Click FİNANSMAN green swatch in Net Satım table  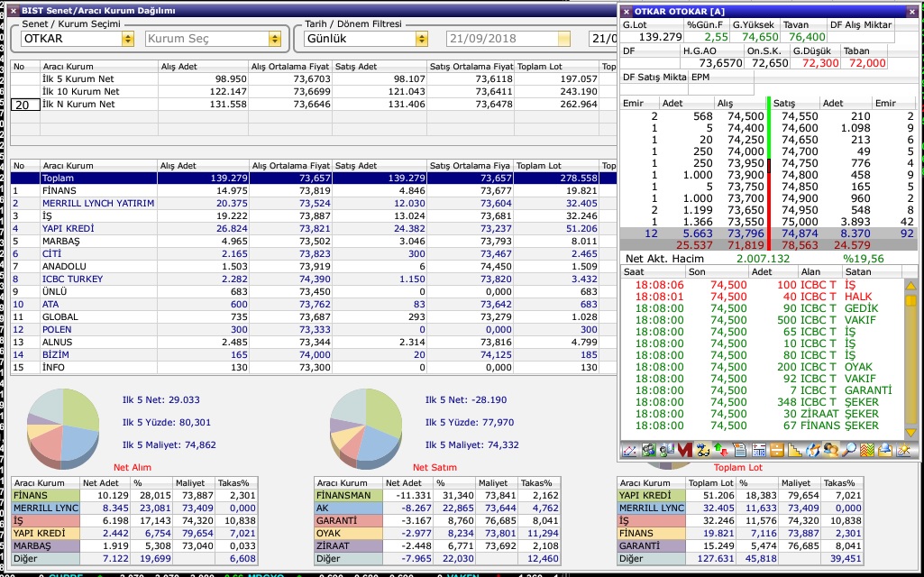pyautogui.click(x=348, y=496)
